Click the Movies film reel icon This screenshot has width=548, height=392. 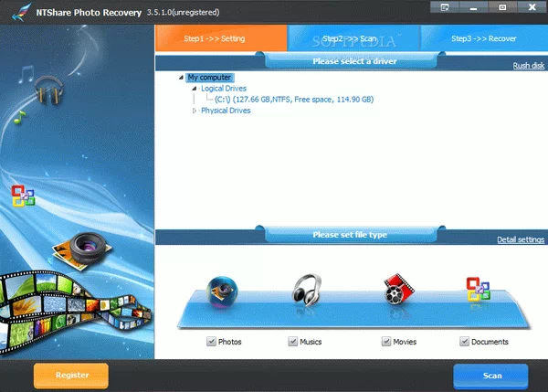398,289
